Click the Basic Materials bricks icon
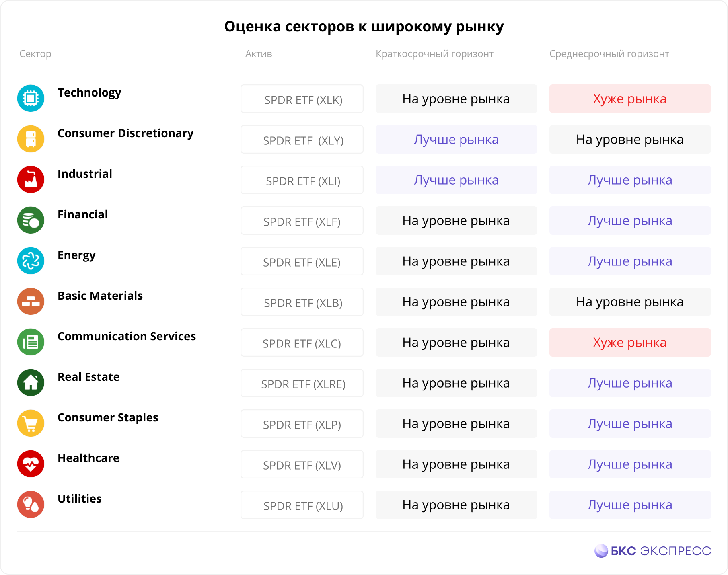The height and width of the screenshot is (575, 728). 31,301
